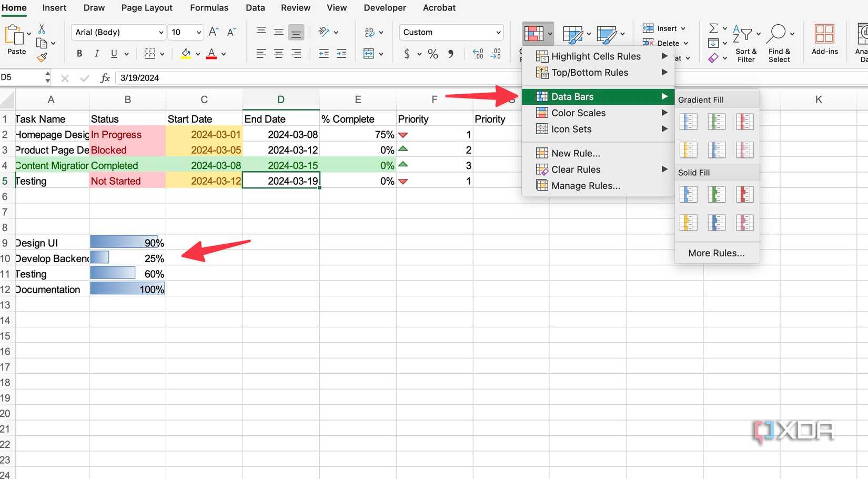Open the Data Bars submenu entry

click(573, 96)
